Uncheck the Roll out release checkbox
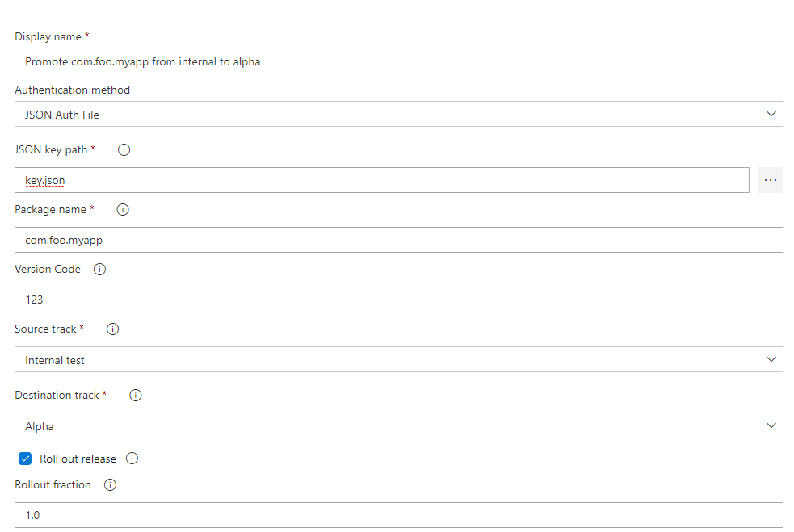794x532 pixels. click(25, 459)
